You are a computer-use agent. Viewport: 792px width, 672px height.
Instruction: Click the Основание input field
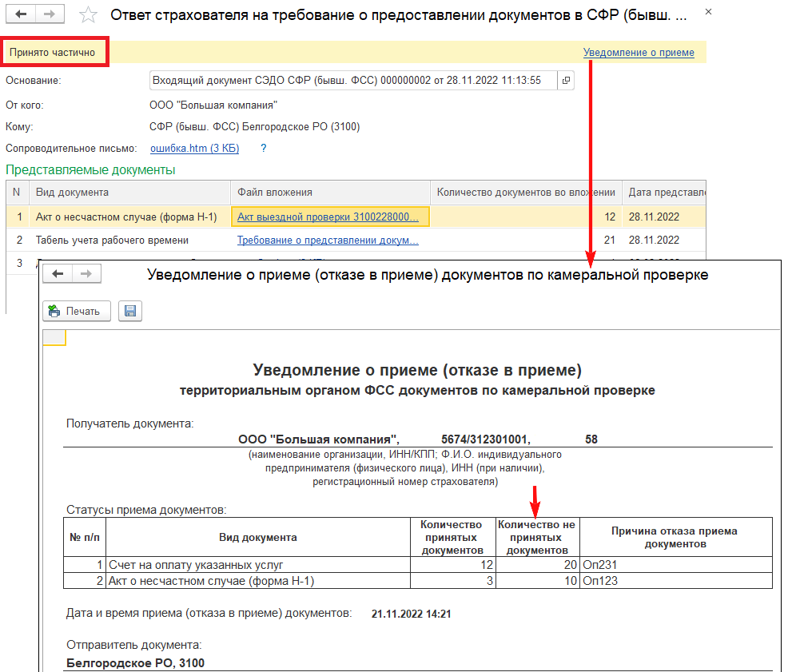pos(353,80)
